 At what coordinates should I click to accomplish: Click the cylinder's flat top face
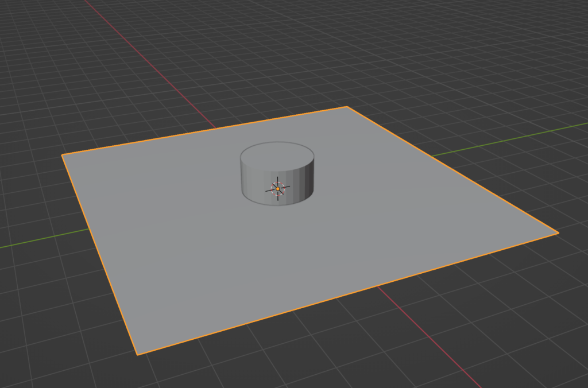coord(277,154)
